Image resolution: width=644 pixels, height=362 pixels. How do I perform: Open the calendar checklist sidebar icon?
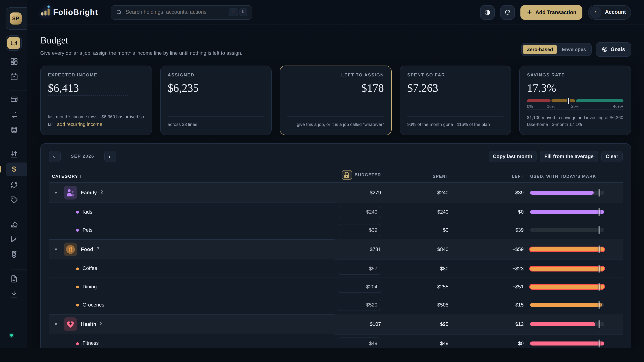click(14, 77)
